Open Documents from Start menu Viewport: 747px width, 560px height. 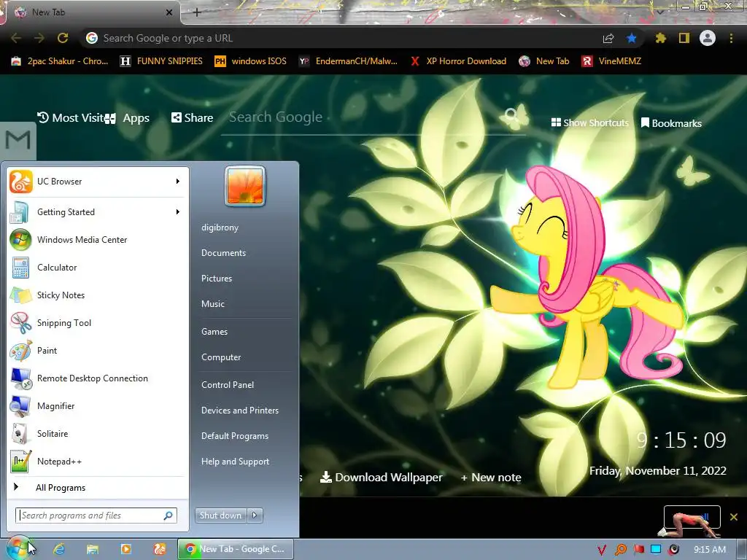coord(223,253)
